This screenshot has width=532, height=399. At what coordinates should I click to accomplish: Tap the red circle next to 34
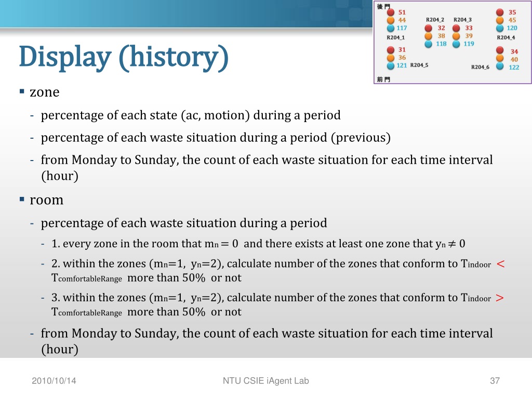(500, 50)
